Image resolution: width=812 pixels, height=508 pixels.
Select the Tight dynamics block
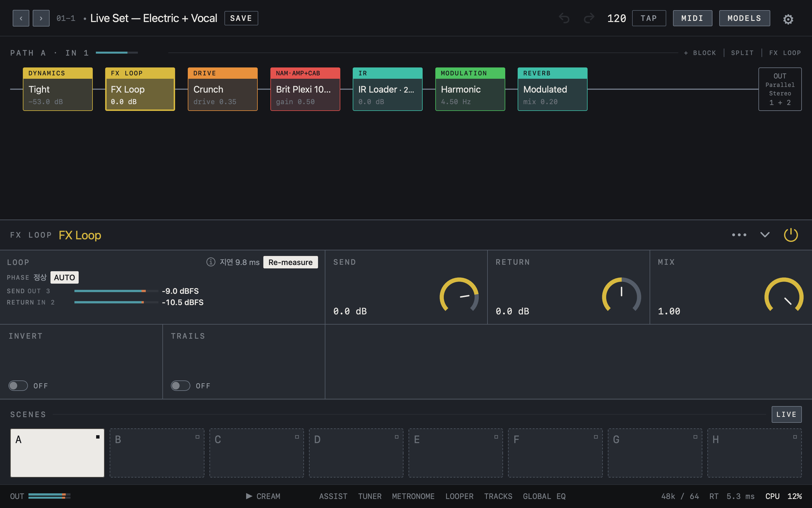(58, 89)
